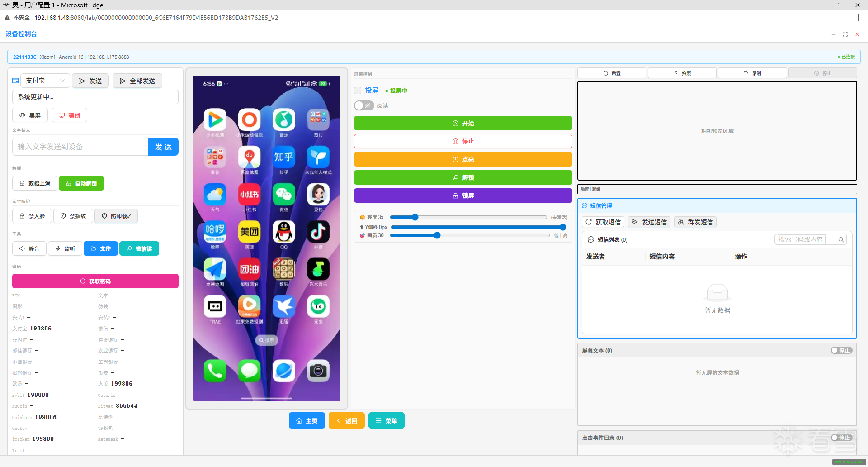Click the 防卸载 button
868x467 pixels.
coord(116,216)
